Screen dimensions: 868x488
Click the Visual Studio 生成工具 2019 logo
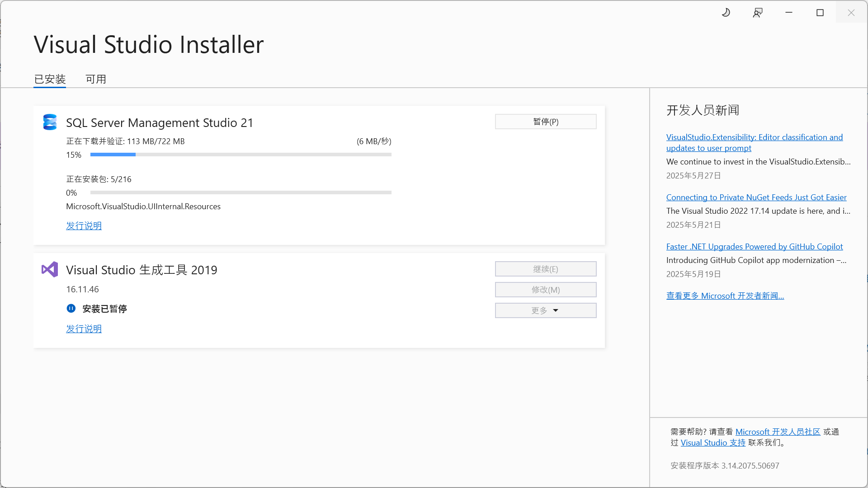pyautogui.click(x=49, y=269)
